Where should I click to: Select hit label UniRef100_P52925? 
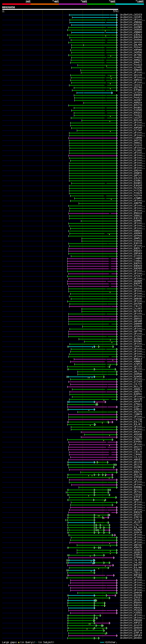131,610
